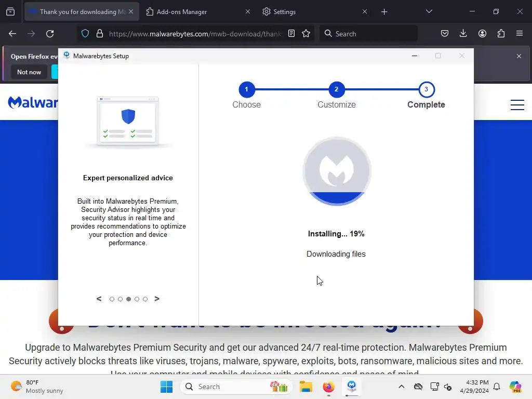Click the Firefox address bar URL
The height and width of the screenshot is (399, 532).
[195, 34]
